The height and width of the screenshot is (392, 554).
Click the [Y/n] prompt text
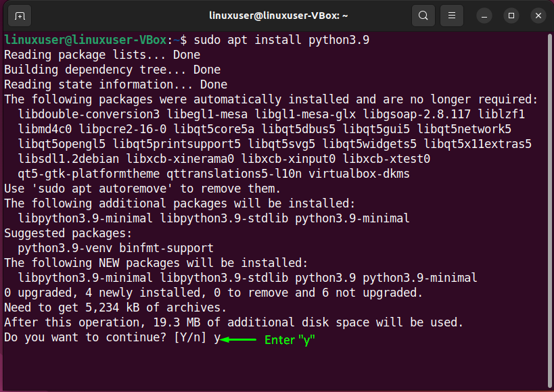click(191, 337)
